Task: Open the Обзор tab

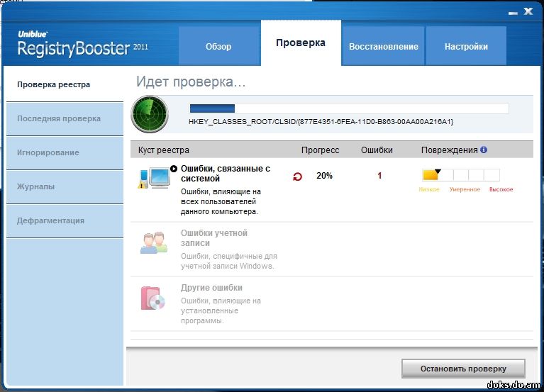Action: point(219,46)
